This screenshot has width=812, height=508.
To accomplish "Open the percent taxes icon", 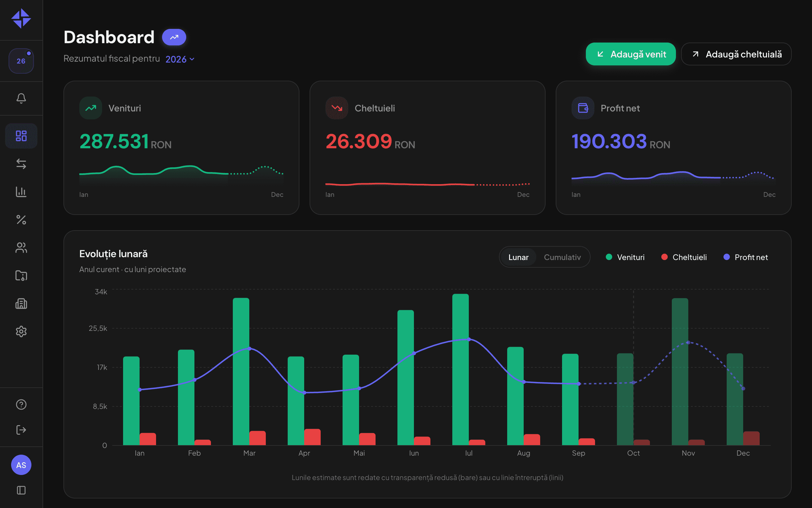I will pyautogui.click(x=21, y=220).
